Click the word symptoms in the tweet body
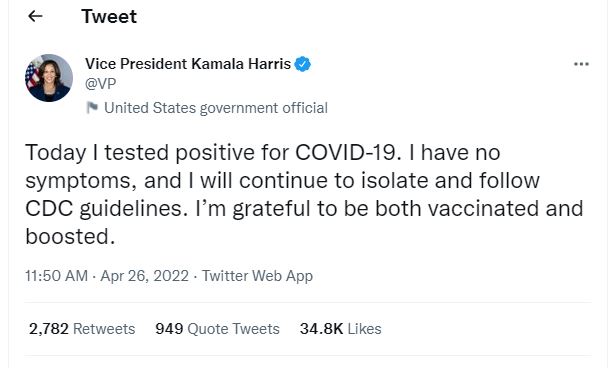Screen dimensions: 616x368 (81, 181)
